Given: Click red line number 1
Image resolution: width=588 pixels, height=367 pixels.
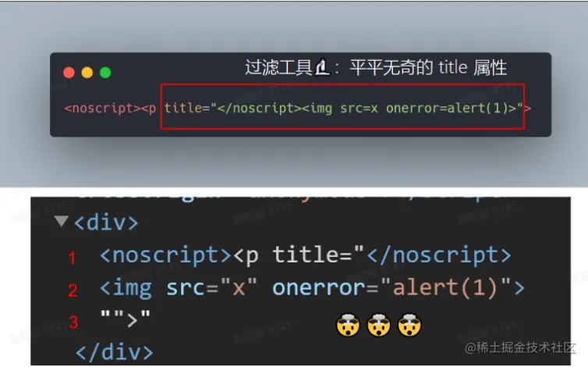Looking at the screenshot, I should [72, 258].
